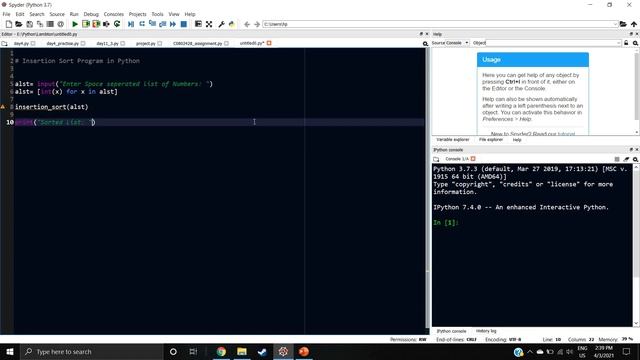Open Preferences with the wrench icon
Viewport: 640px width, 360px height.
click(221, 24)
